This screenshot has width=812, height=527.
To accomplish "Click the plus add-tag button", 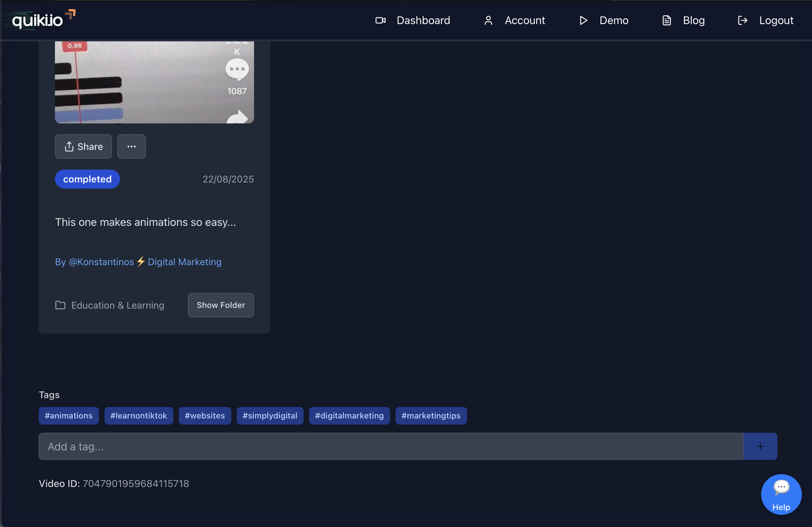I will (x=760, y=446).
